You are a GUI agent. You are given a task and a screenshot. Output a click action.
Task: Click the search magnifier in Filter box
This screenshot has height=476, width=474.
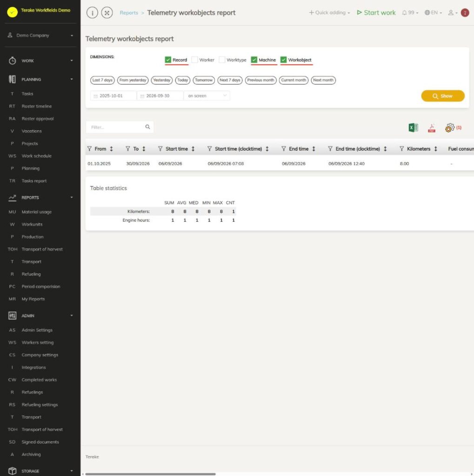[x=147, y=127]
